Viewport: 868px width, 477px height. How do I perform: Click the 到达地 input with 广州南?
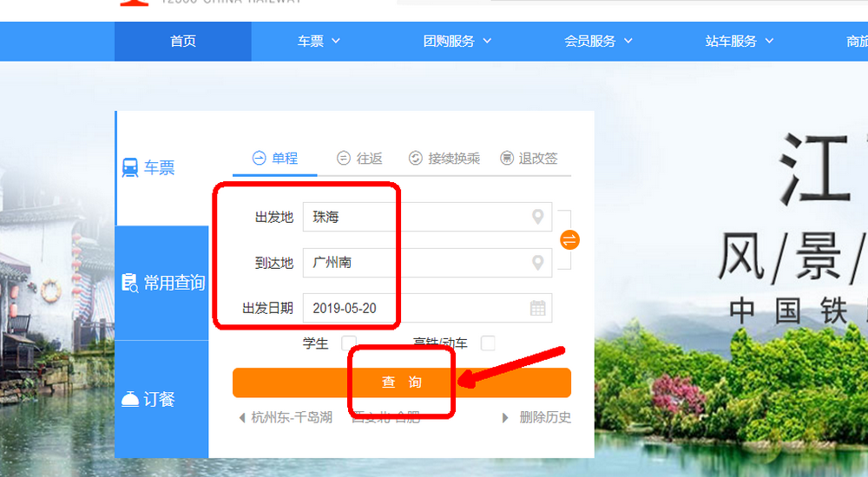click(x=427, y=262)
